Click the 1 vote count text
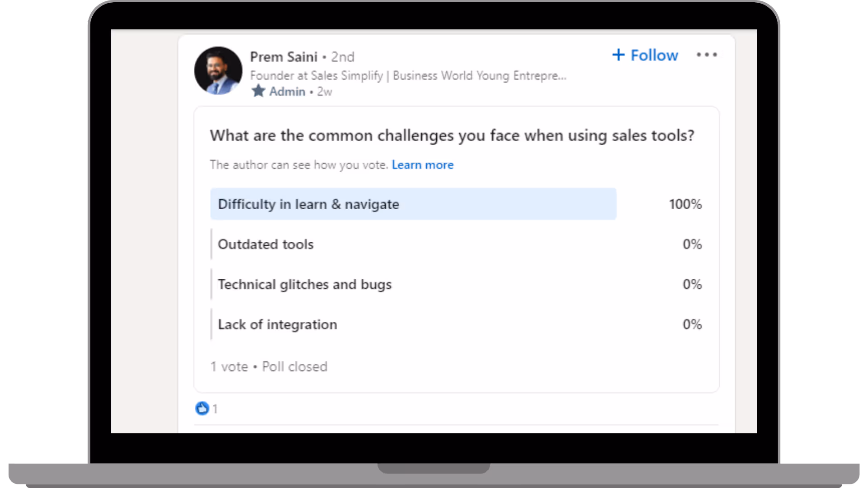Image resolution: width=868 pixels, height=488 pixels. (x=229, y=366)
